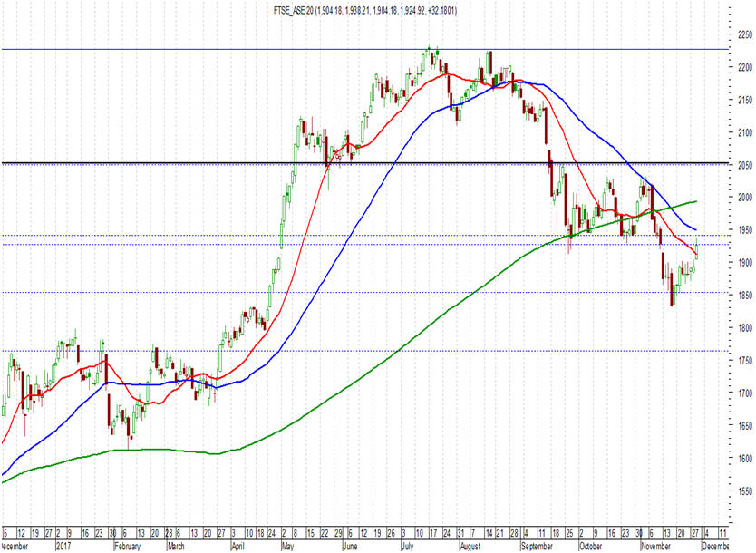Click the March month label
756x553 pixels.
tap(176, 547)
